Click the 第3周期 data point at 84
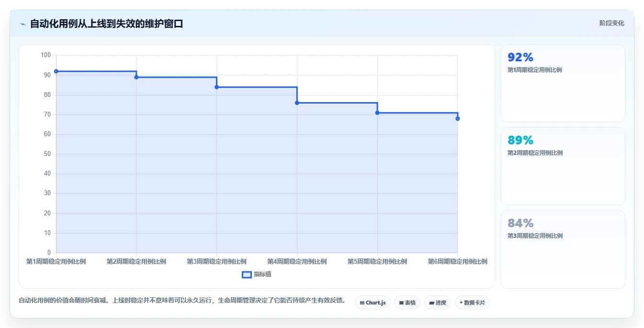This screenshot has width=644, height=328. point(216,87)
